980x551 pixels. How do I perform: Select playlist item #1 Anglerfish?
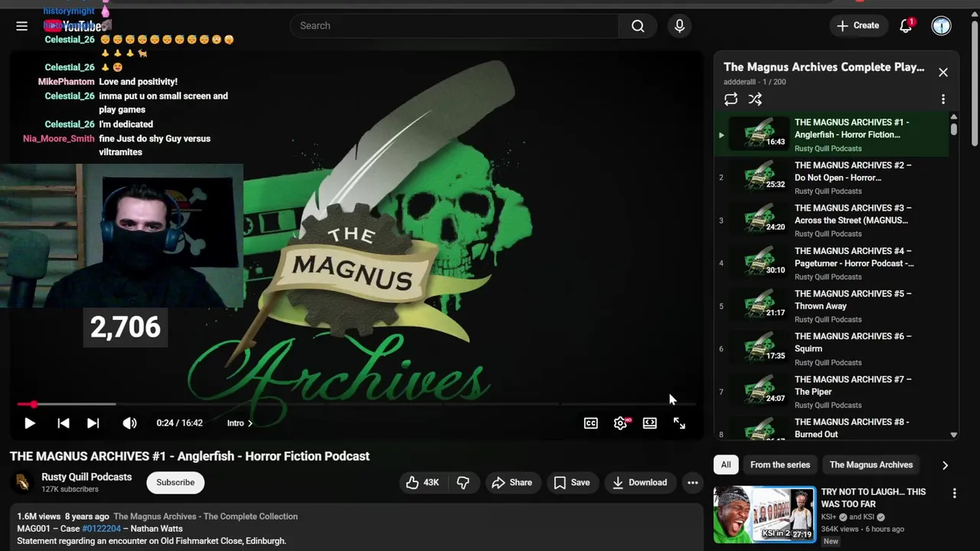pyautogui.click(x=831, y=135)
